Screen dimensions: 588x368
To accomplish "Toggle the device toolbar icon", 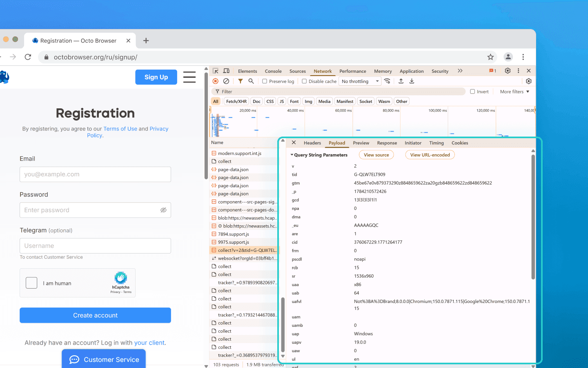I will (226, 71).
